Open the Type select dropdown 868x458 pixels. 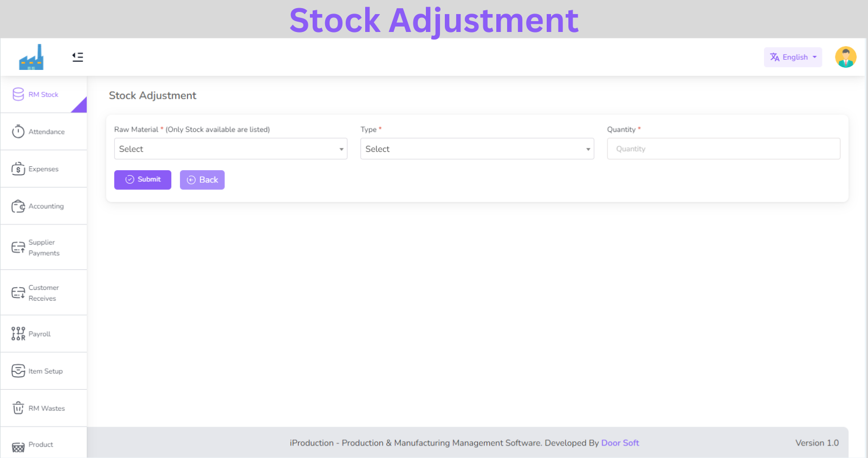(477, 149)
